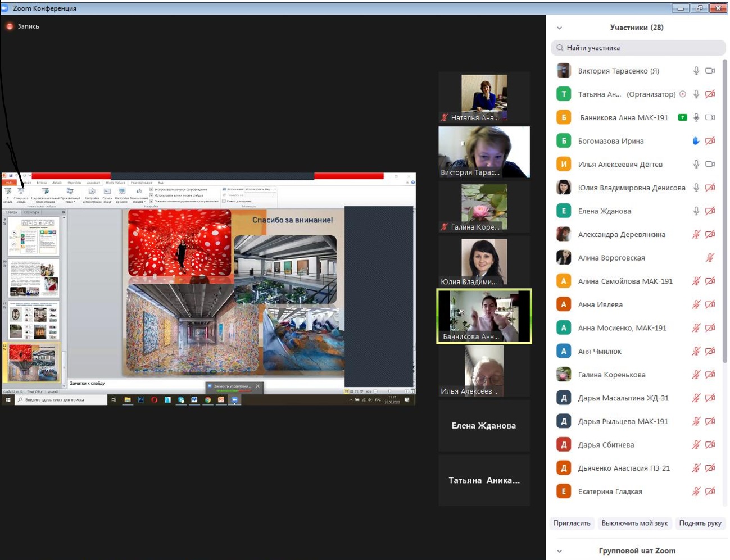The image size is (730, 560).
Task: Open Переходы tab in shared PowerPoint
Action: click(x=74, y=183)
